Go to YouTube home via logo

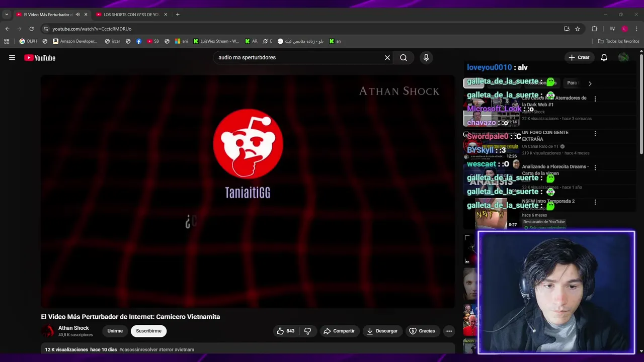(x=40, y=58)
